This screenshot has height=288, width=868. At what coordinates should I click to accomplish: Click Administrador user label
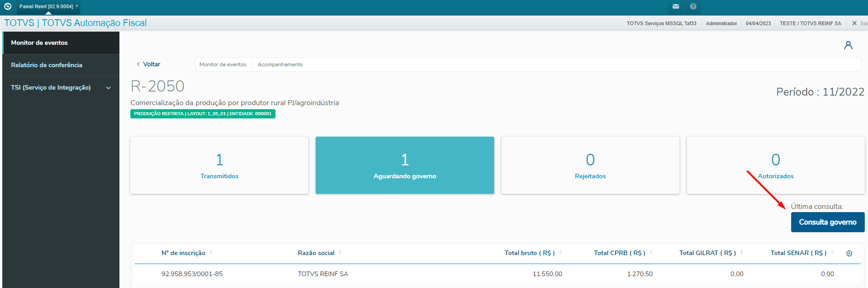(x=721, y=23)
